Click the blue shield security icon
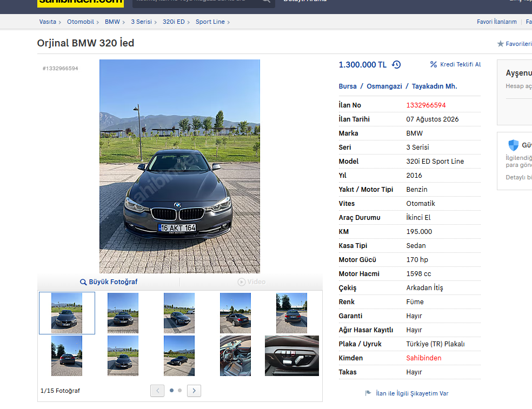Image resolution: width=532 pixels, height=409 pixels. [513, 145]
